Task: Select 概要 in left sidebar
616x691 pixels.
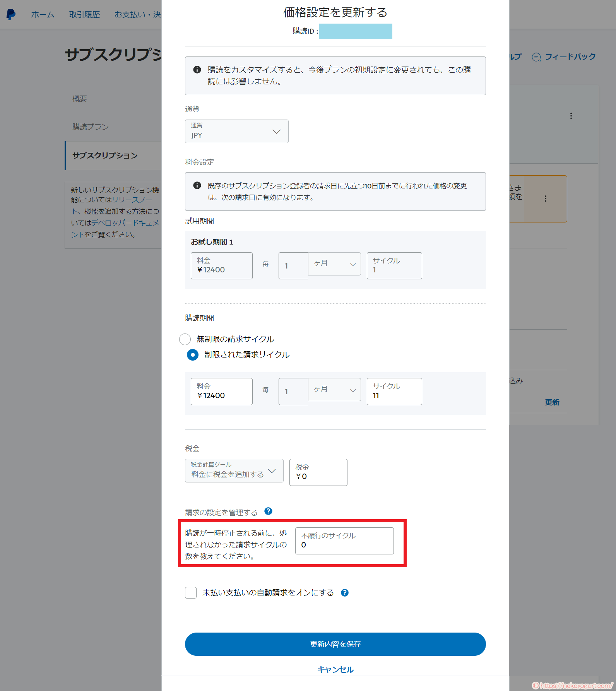Action: [x=80, y=99]
